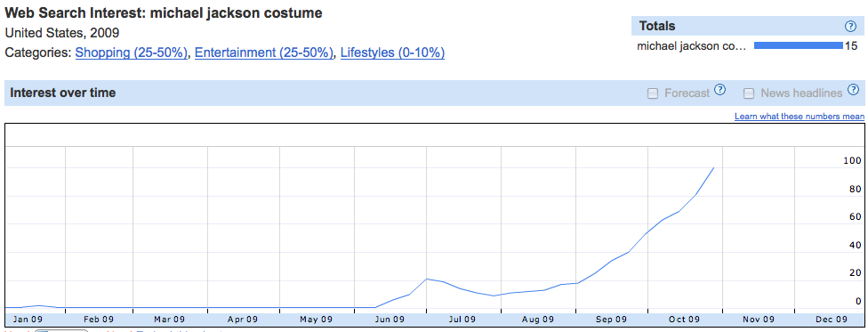Click the Jun 09 axis label

389,320
